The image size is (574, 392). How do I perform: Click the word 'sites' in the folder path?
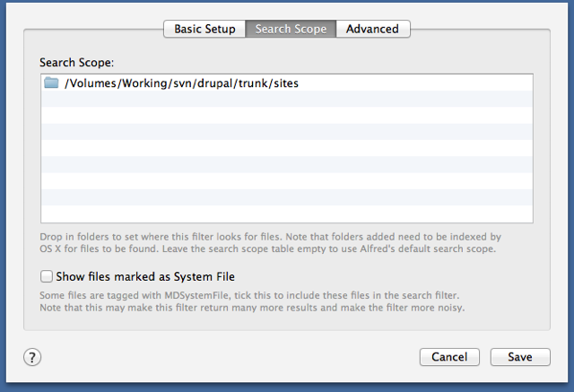(286, 83)
